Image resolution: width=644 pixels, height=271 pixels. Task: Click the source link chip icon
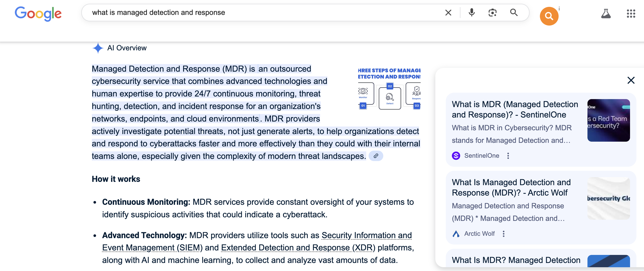click(x=375, y=156)
